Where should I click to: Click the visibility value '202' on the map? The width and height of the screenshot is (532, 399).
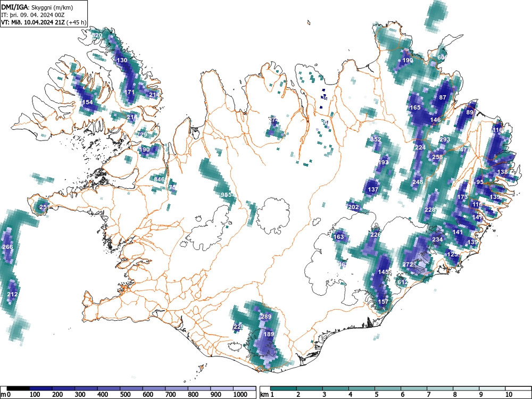click(x=354, y=206)
